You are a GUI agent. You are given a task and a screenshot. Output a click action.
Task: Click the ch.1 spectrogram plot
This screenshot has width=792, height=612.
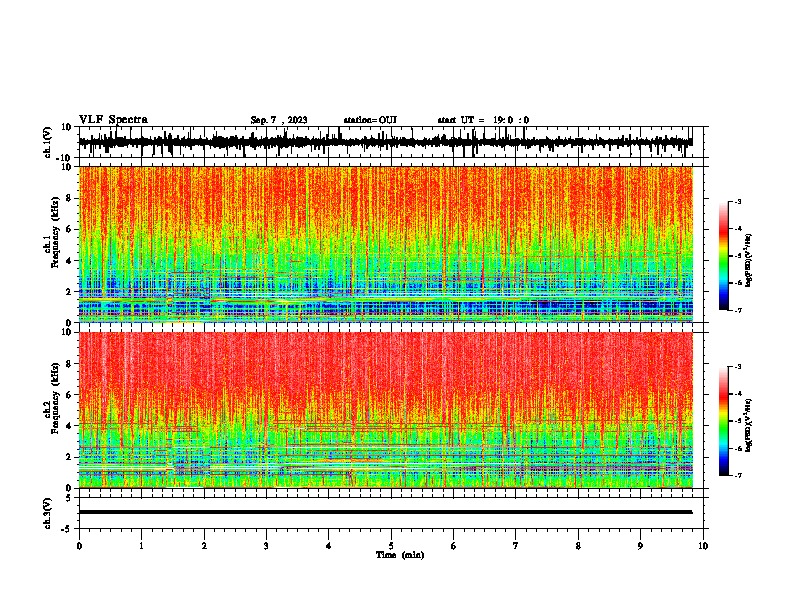click(386, 244)
